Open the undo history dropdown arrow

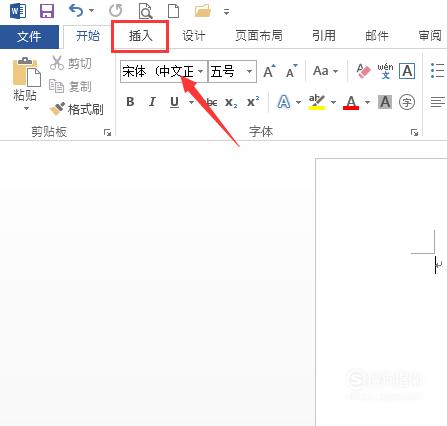click(91, 11)
